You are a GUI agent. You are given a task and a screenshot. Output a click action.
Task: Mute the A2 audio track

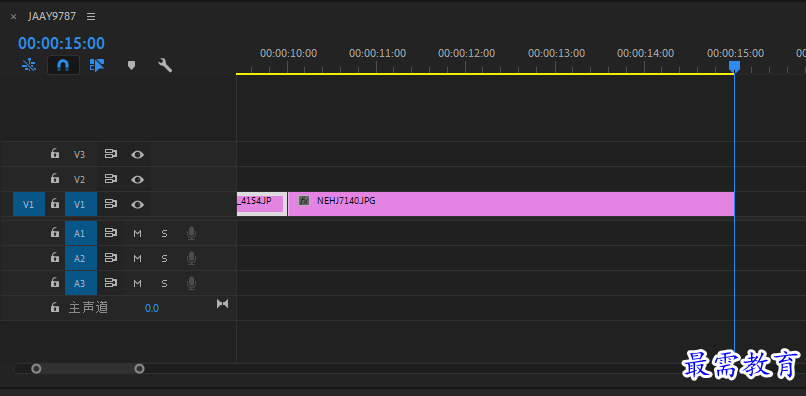point(137,258)
